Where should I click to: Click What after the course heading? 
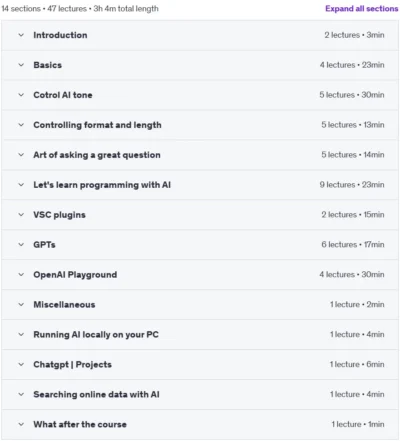(80, 424)
